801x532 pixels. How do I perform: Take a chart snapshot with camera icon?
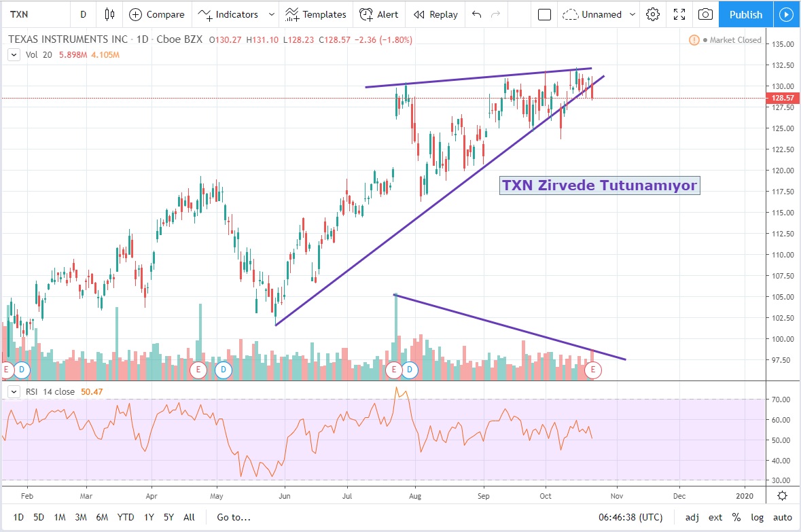click(x=705, y=14)
